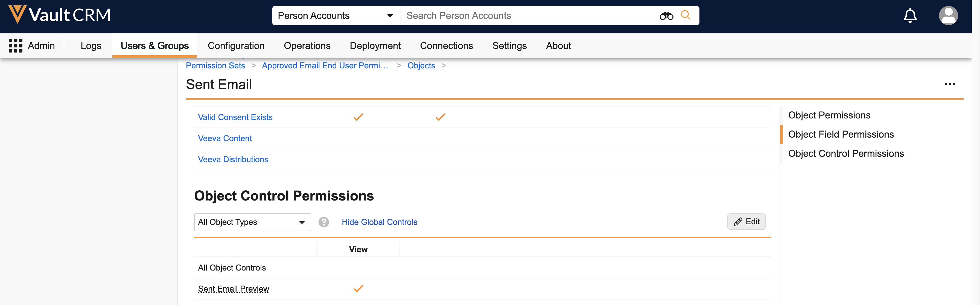Click the orange magnifier search icon
The height and width of the screenshot is (305, 980).
(x=686, y=15)
